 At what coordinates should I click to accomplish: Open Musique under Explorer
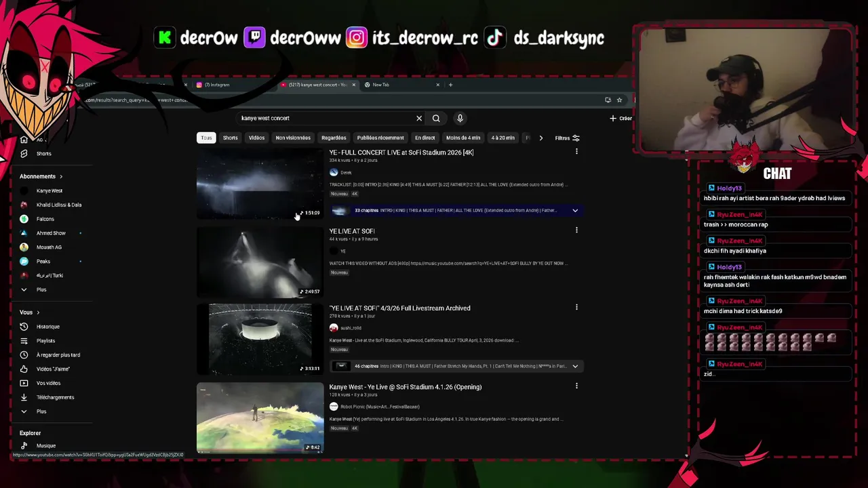tap(45, 445)
